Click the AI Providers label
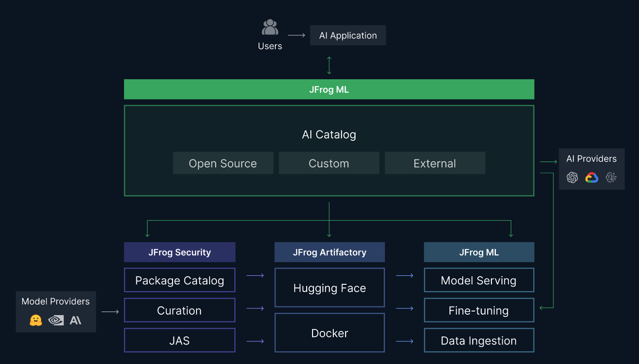Image resolution: width=639 pixels, height=364 pixels. coord(591,159)
